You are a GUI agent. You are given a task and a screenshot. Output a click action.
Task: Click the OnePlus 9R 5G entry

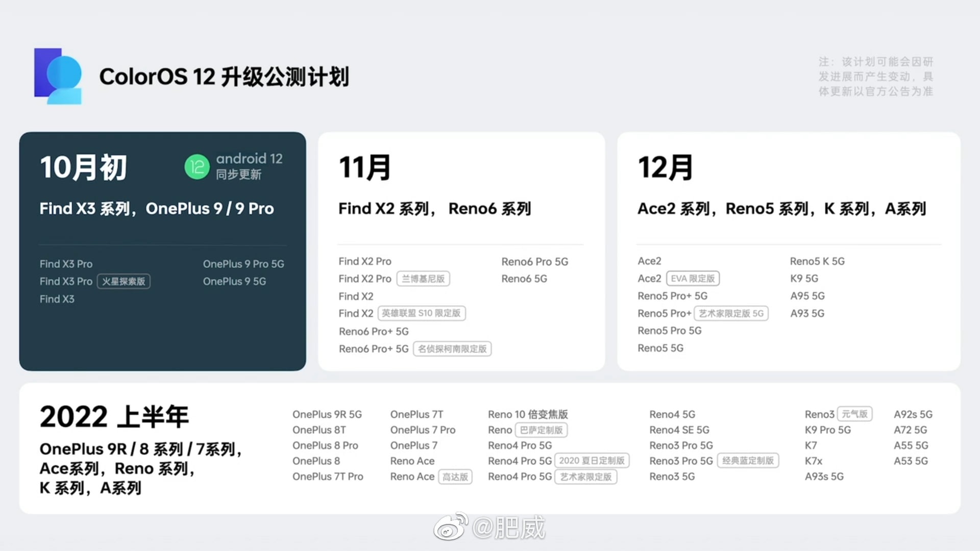point(327,415)
